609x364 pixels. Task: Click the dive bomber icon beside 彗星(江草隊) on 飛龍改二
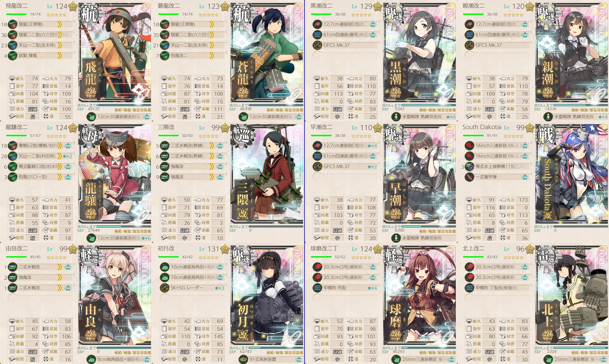point(12,24)
